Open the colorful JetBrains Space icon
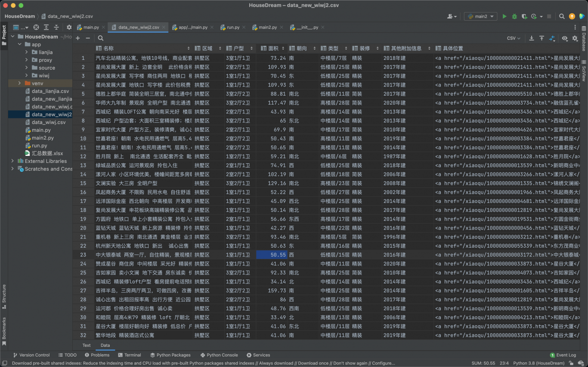588x367 pixels. click(x=582, y=16)
